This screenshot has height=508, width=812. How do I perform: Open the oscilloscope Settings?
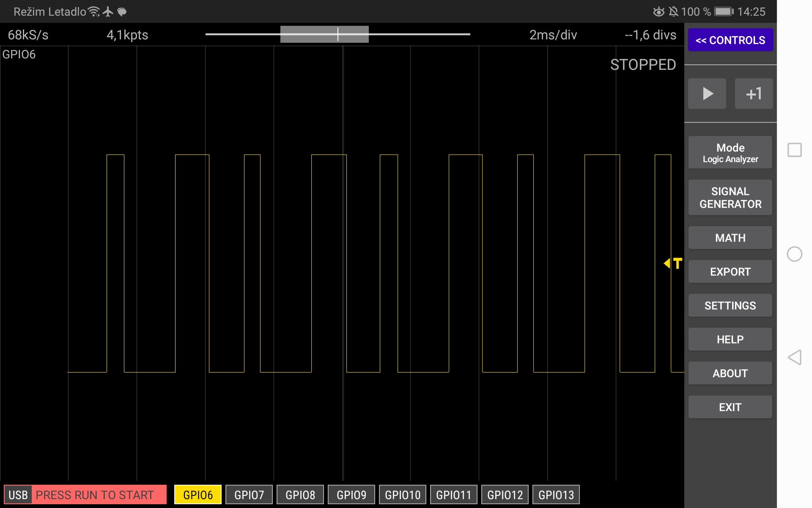[x=730, y=305]
